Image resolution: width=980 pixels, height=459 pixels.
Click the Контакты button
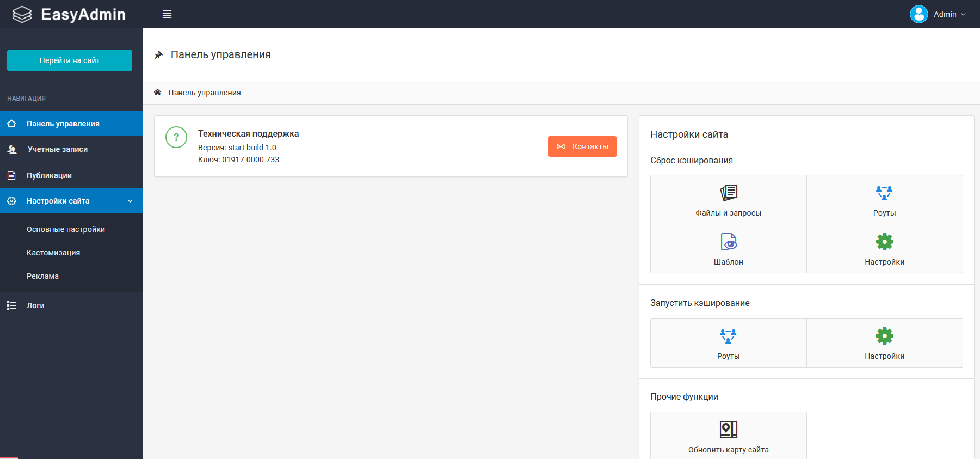(x=582, y=146)
